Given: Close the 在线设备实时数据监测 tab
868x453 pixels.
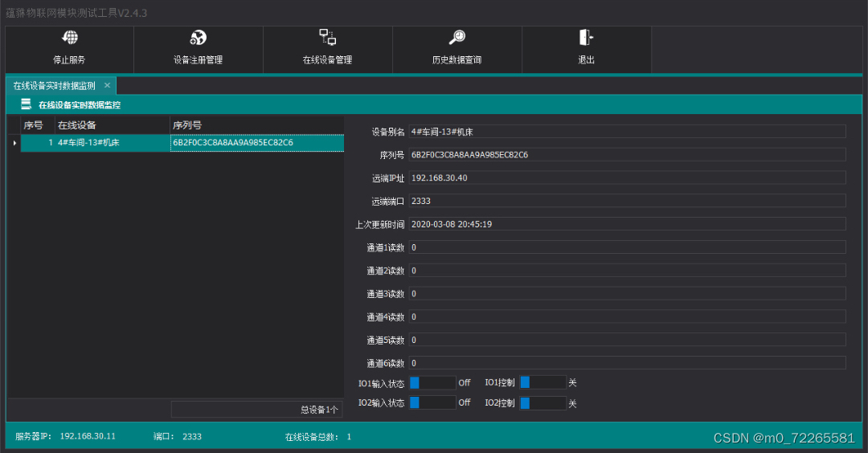Looking at the screenshot, I should click(108, 85).
